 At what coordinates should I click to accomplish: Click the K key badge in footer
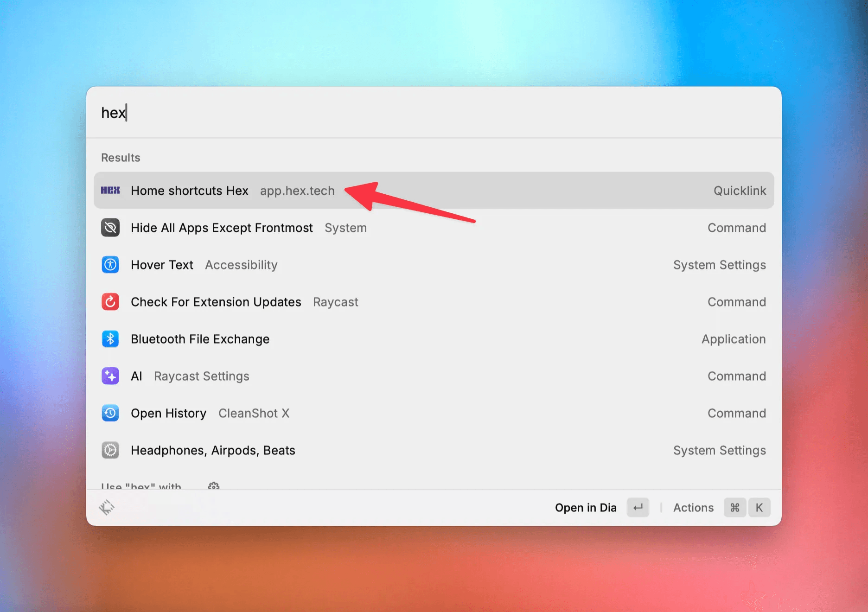[x=759, y=508]
